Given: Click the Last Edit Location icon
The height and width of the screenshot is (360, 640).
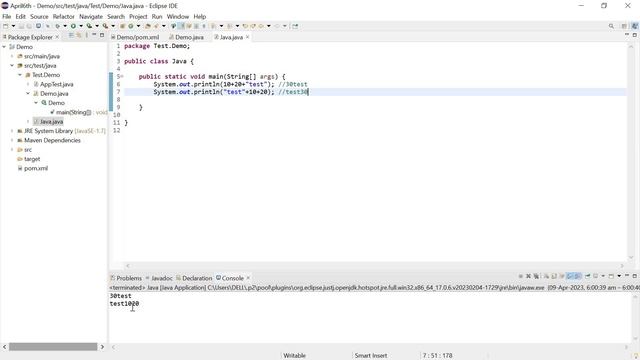Looking at the screenshot, I should (x=245, y=26).
